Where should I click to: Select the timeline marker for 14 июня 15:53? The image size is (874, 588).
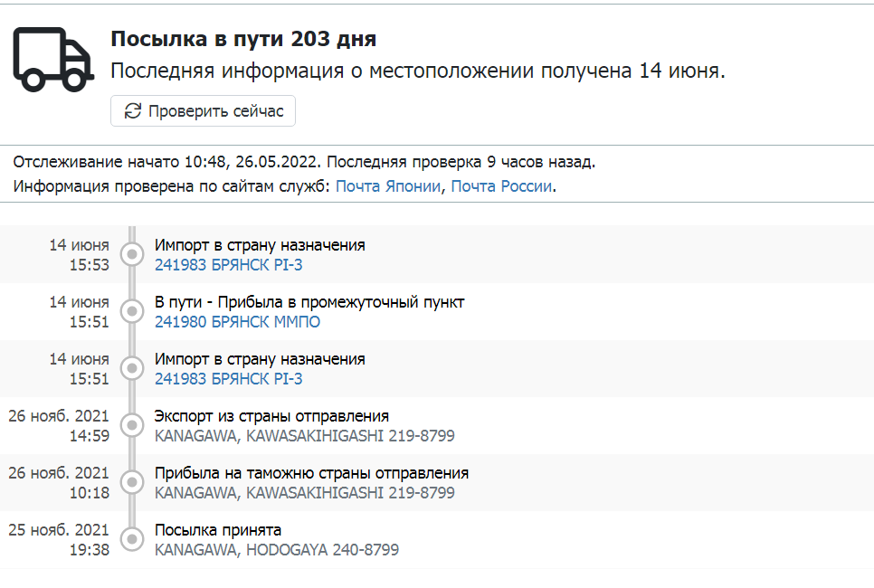tap(132, 254)
